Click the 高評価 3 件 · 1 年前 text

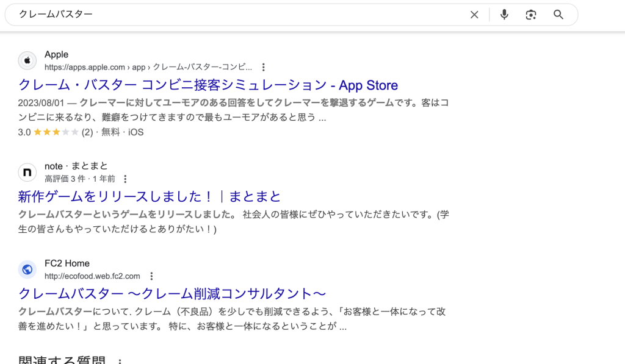(80, 179)
